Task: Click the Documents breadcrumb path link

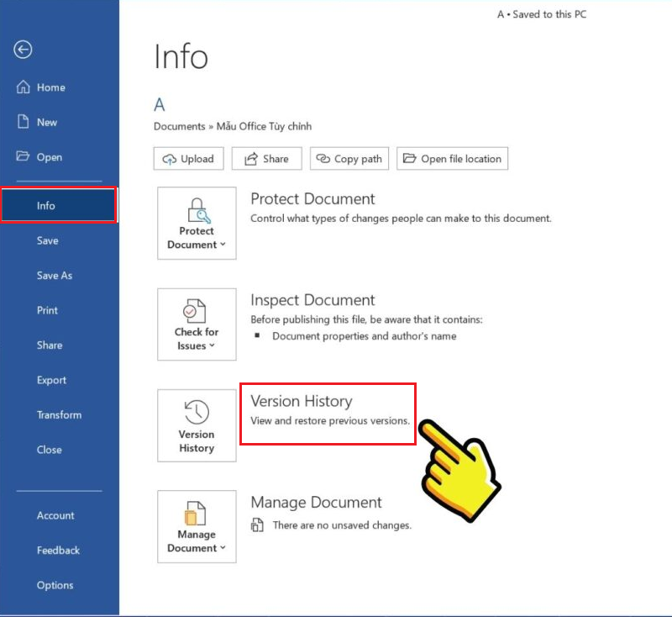Action: [x=179, y=126]
